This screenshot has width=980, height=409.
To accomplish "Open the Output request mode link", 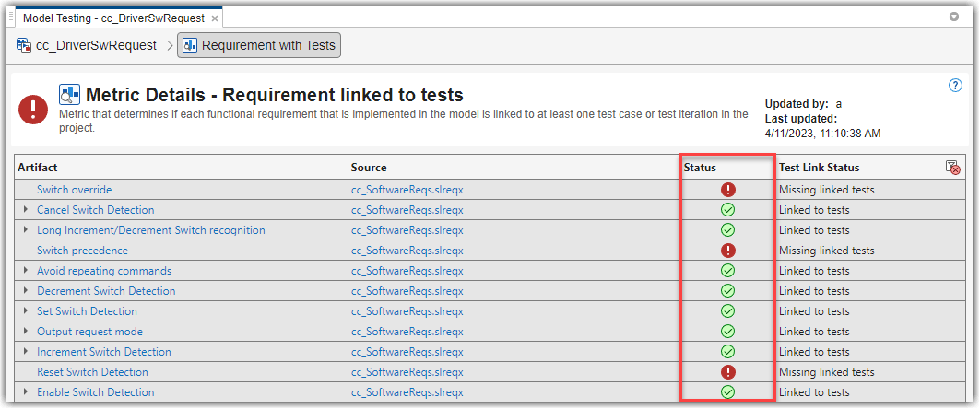I will (90, 332).
